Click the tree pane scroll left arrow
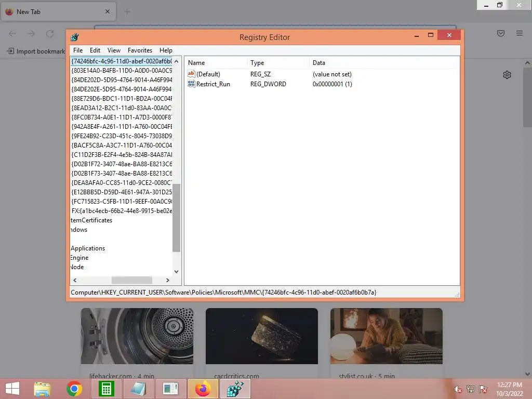 click(75, 280)
